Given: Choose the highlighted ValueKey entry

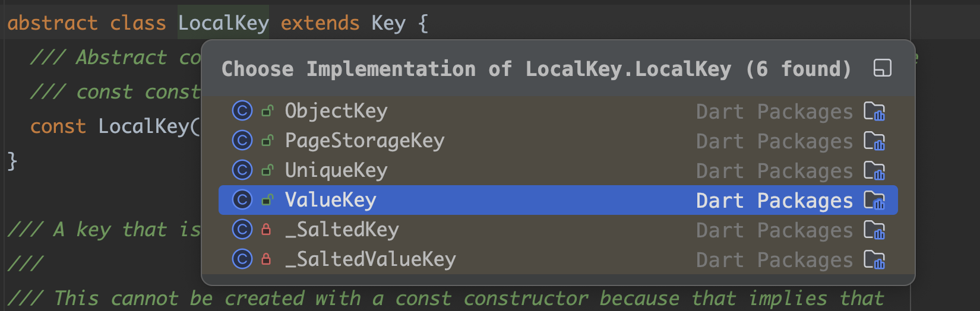Looking at the screenshot, I should coord(558,200).
